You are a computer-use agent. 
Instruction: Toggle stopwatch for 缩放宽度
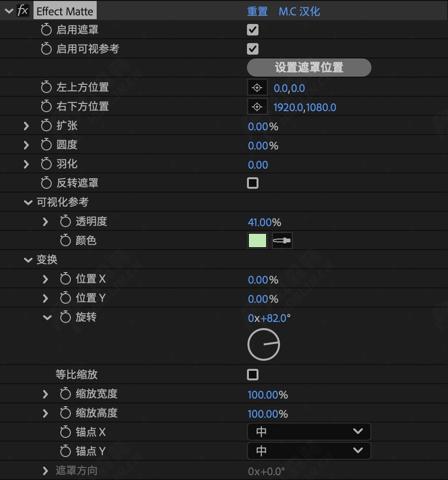pos(65,394)
